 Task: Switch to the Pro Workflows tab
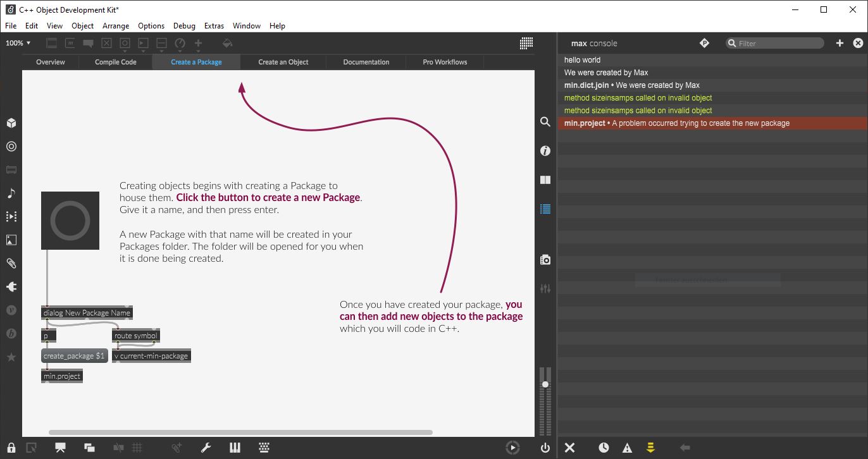point(445,62)
